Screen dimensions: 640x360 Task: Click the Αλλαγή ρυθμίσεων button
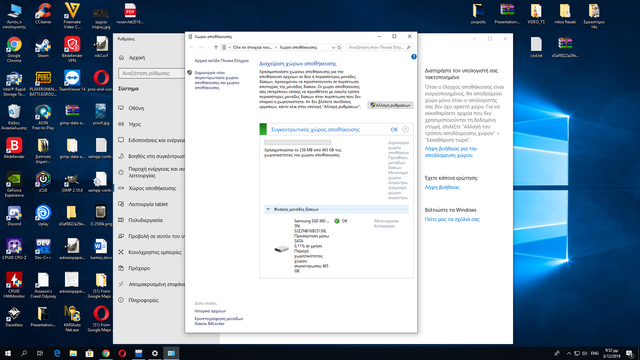point(390,105)
